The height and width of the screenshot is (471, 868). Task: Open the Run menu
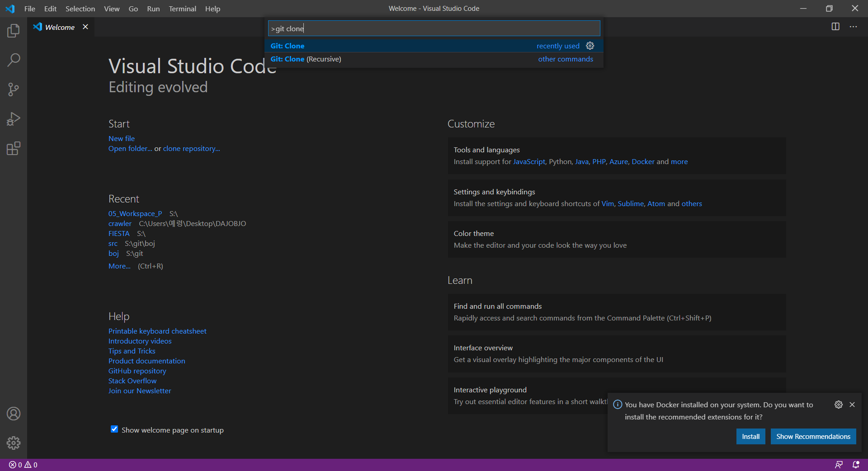click(x=153, y=9)
